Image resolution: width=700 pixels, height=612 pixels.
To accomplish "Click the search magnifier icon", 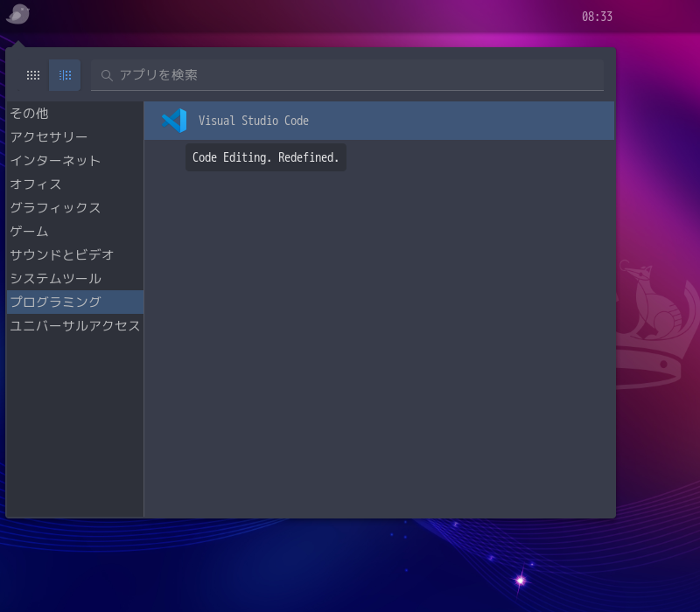I will [x=106, y=75].
